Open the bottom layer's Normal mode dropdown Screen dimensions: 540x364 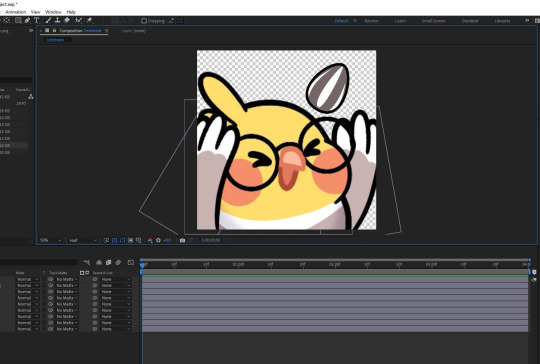coord(28,329)
